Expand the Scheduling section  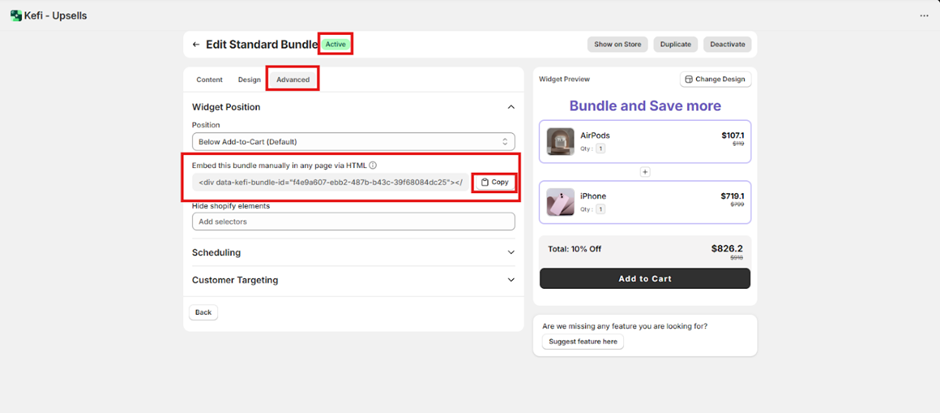[511, 253]
